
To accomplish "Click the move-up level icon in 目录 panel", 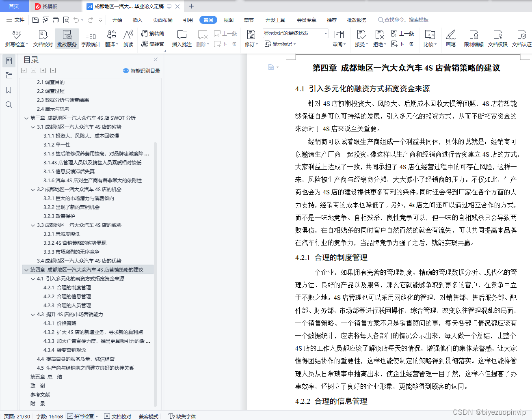I will pos(34,70).
